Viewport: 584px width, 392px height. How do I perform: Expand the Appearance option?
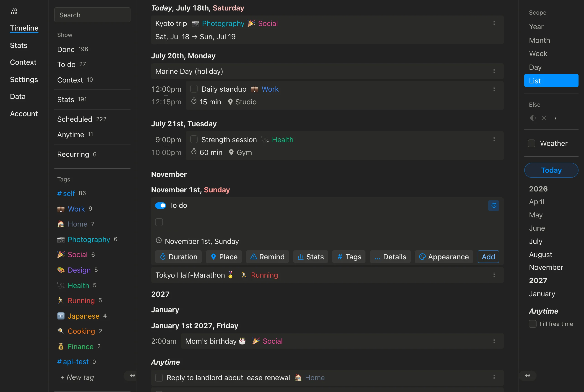click(444, 257)
